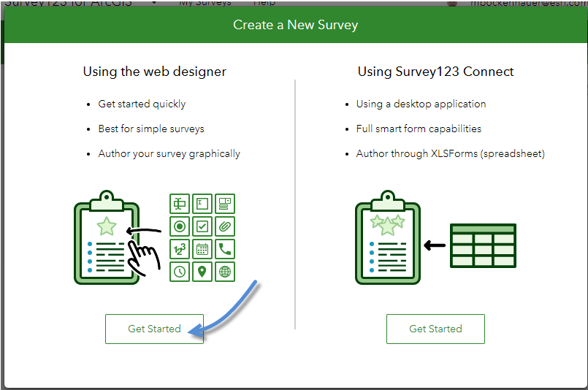Click the globe icon
Screen dimensions: 588x390
[x=225, y=272]
